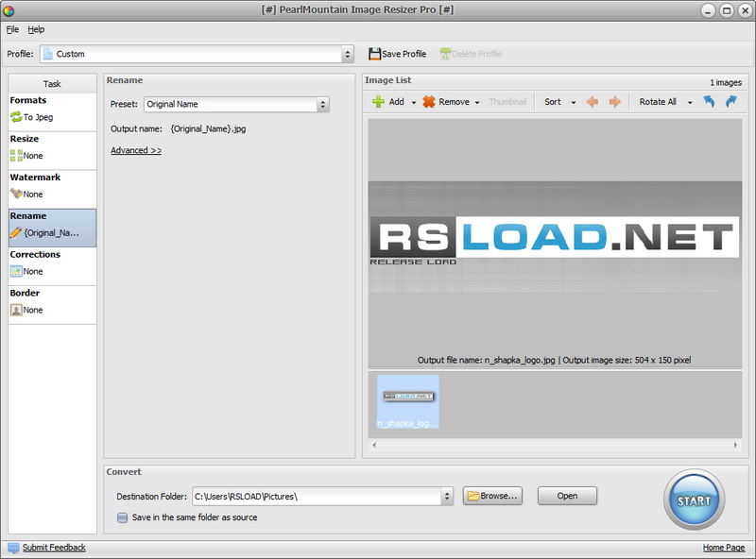Screen dimensions: 756x559
Task: Click the {Original_Name}.jpg output name text
Action: coord(208,128)
